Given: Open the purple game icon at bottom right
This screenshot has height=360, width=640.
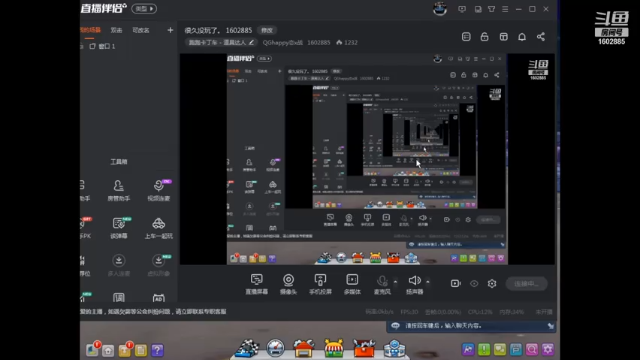Looking at the screenshot, I should tap(468, 349).
